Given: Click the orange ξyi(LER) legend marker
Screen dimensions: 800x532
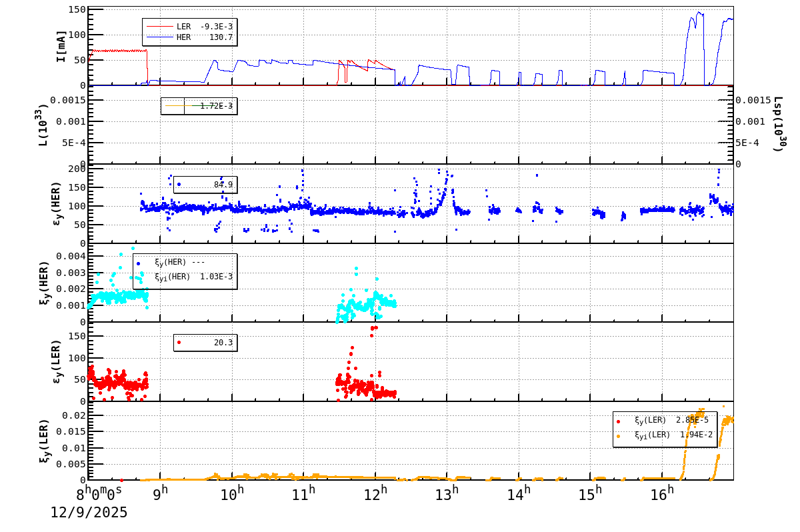Looking at the screenshot, I should click(619, 435).
